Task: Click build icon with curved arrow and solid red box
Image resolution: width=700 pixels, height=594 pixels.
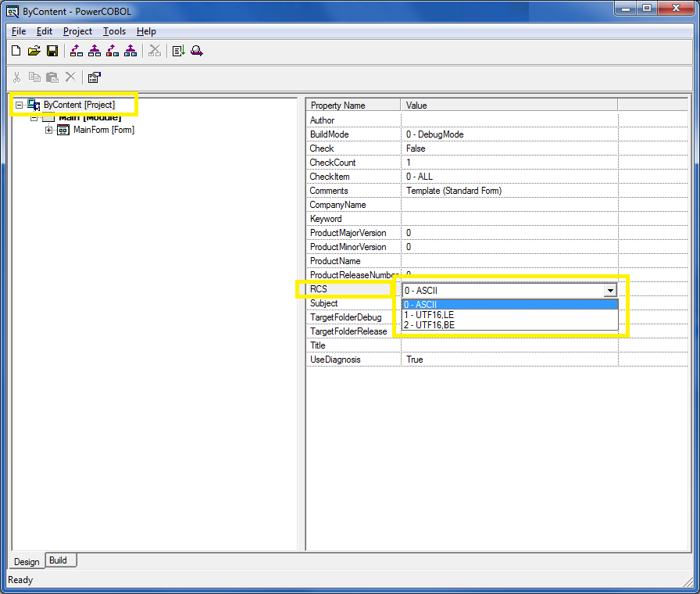Action: coord(112,51)
